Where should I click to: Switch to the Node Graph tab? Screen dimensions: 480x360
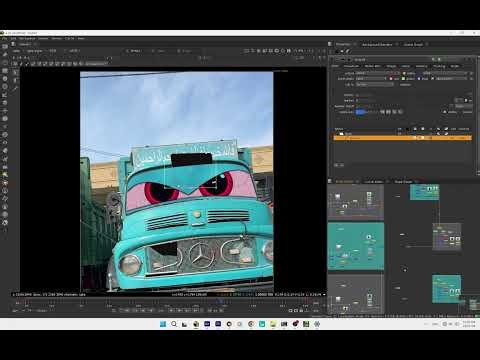[344, 181]
